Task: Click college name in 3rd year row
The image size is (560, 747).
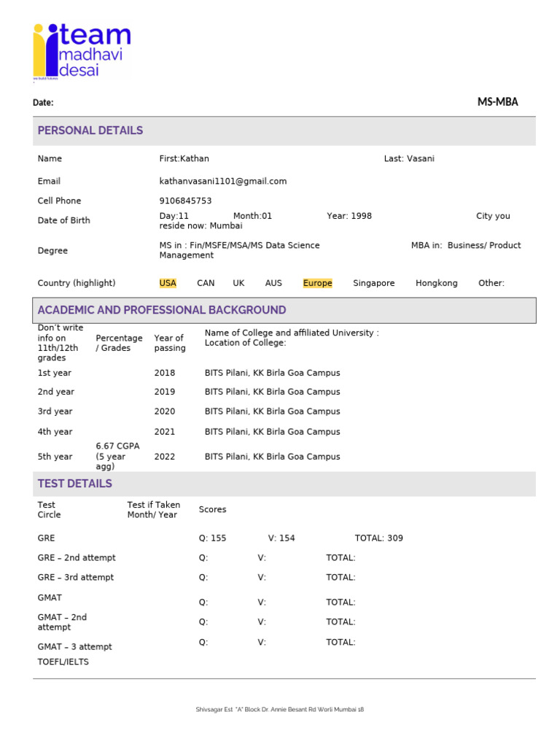Action: pos(273,411)
